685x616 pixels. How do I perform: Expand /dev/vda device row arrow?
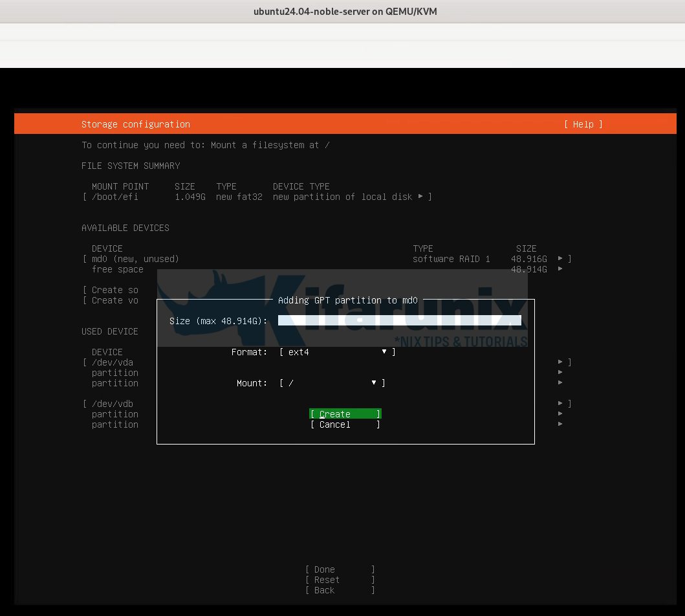pyautogui.click(x=560, y=362)
